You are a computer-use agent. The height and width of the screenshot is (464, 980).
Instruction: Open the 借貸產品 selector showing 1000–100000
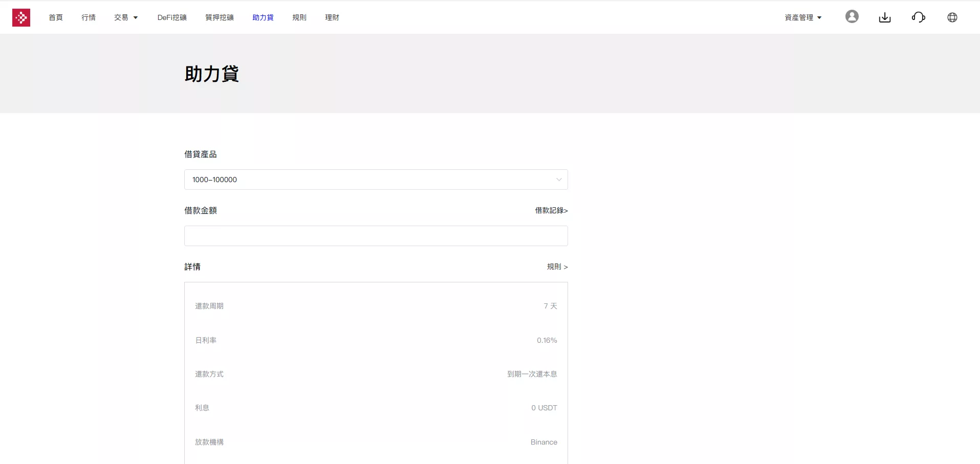click(375, 180)
